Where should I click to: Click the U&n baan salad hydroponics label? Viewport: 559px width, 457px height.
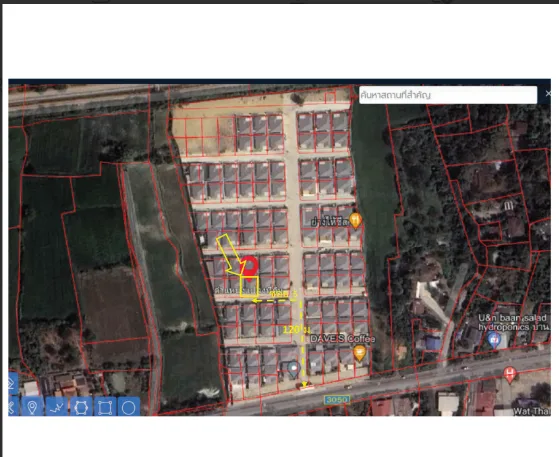[x=513, y=323]
